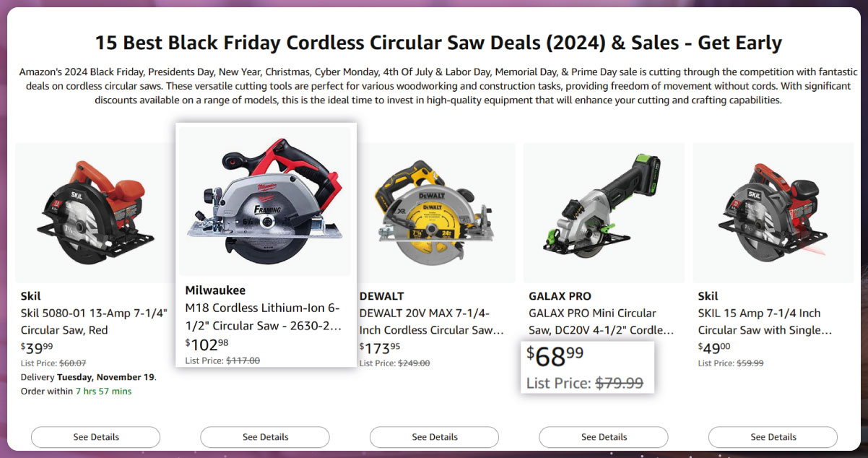Image resolution: width=868 pixels, height=458 pixels.
Task: Open the Skil 5080-01 red saw image
Action: pos(95,212)
